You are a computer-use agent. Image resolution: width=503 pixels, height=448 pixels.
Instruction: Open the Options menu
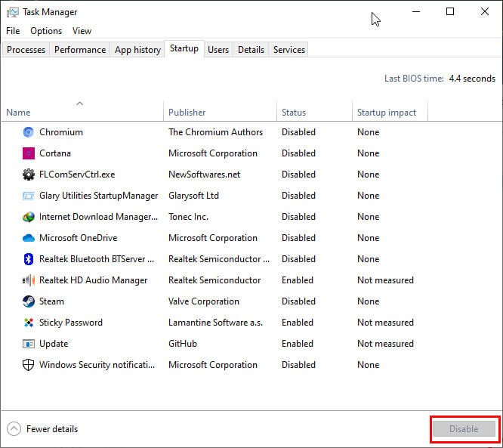click(x=46, y=31)
